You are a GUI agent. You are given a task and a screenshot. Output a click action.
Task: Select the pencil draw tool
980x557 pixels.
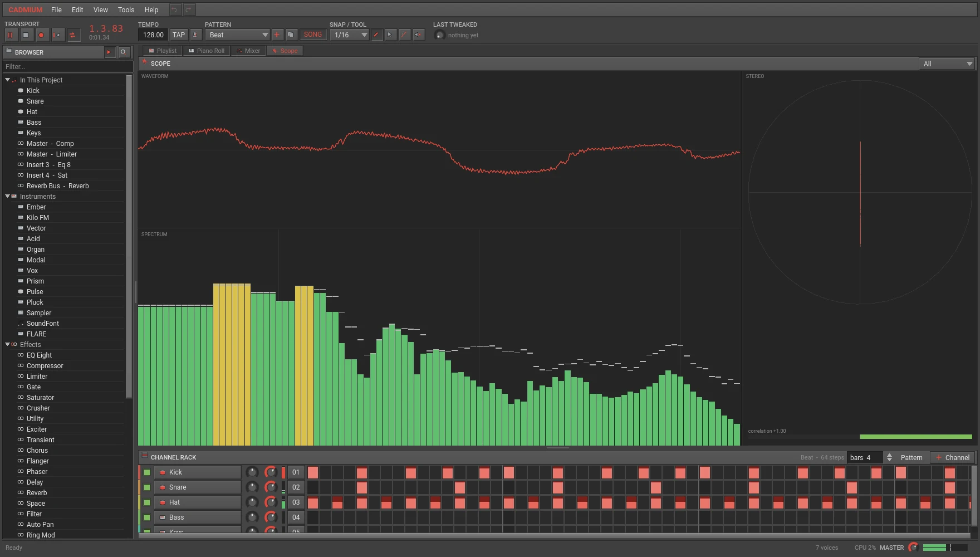(377, 35)
